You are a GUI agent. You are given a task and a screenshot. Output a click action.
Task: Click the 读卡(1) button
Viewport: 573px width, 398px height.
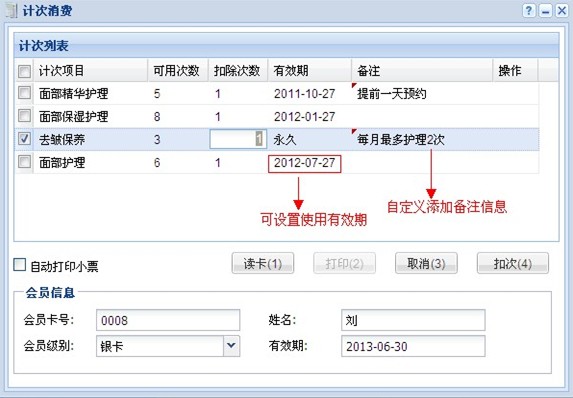coord(263,263)
